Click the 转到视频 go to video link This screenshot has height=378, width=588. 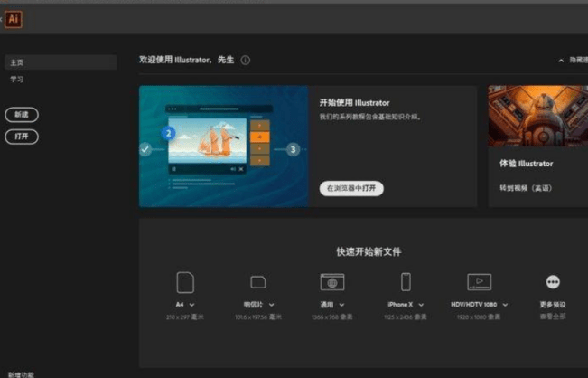pyautogui.click(x=526, y=188)
